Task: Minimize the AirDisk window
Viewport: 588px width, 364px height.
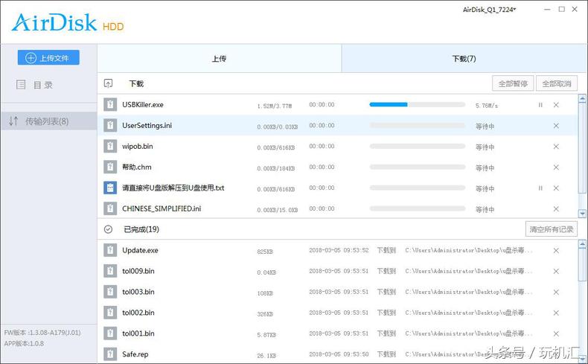Action: [547, 10]
